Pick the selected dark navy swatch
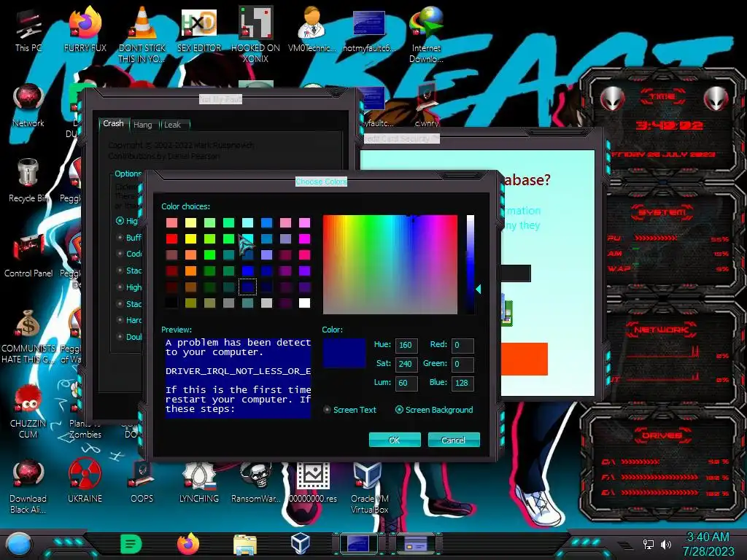This screenshot has width=747, height=560. (x=248, y=287)
